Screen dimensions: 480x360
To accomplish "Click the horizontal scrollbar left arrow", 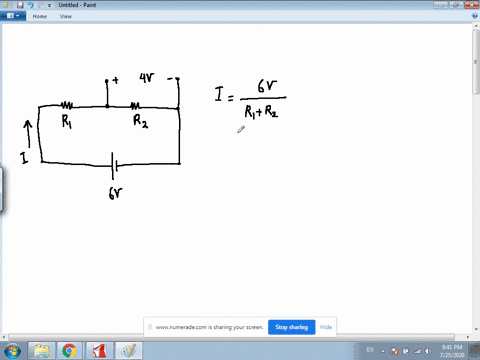I will click(x=4, y=337).
